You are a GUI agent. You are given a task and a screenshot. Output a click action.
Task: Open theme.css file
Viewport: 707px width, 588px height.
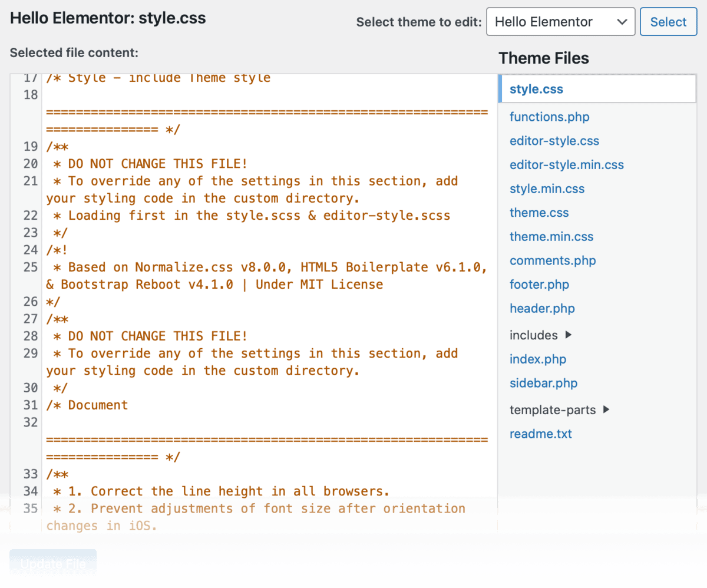pos(539,213)
